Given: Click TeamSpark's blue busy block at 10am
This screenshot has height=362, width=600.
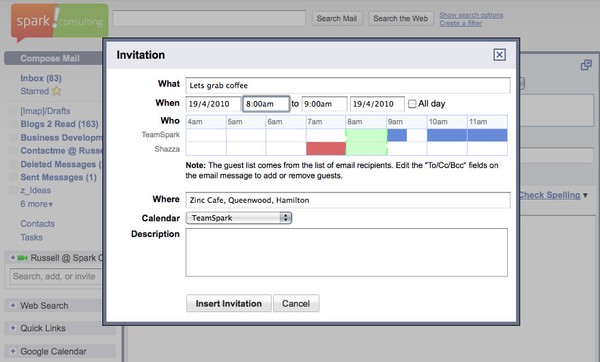Looking at the screenshot, I should point(447,135).
